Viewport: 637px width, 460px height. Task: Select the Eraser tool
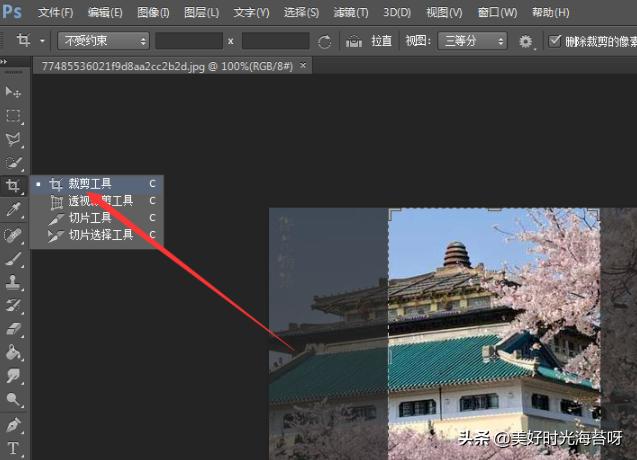14,328
